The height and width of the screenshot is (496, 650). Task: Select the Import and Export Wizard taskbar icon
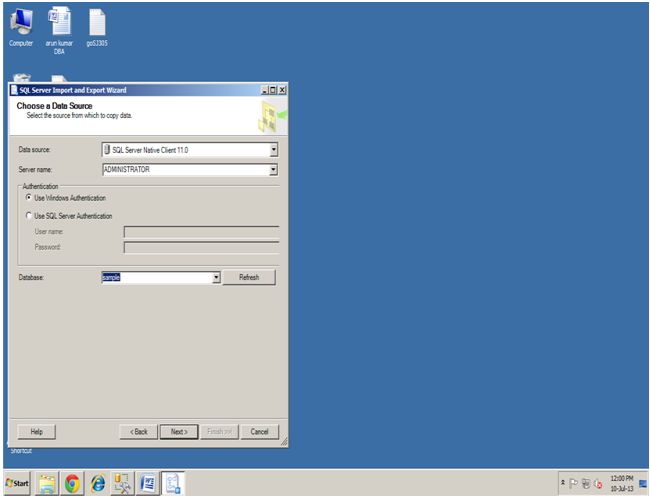[x=173, y=483]
